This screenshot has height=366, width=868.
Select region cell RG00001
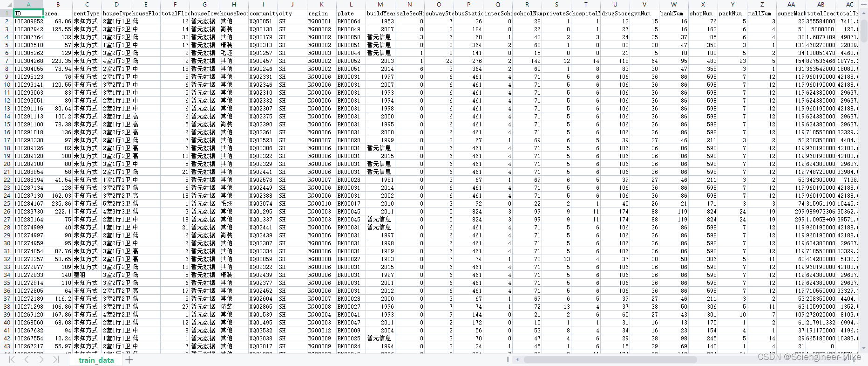pyautogui.click(x=322, y=21)
